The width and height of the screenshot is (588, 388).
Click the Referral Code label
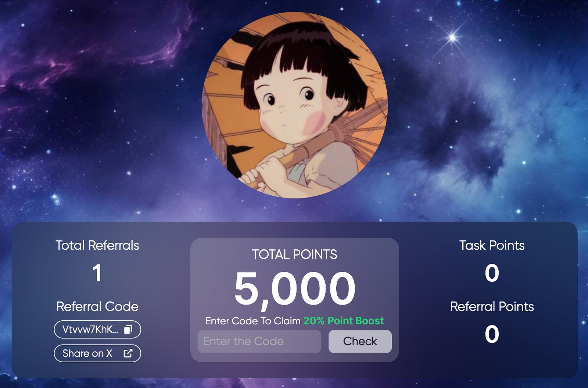tap(97, 306)
